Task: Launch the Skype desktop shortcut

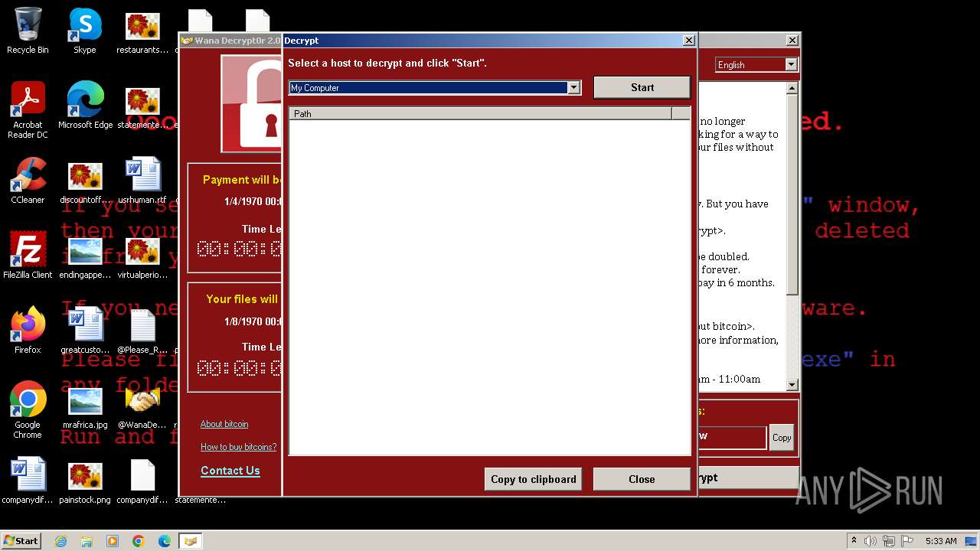Action: [85, 31]
